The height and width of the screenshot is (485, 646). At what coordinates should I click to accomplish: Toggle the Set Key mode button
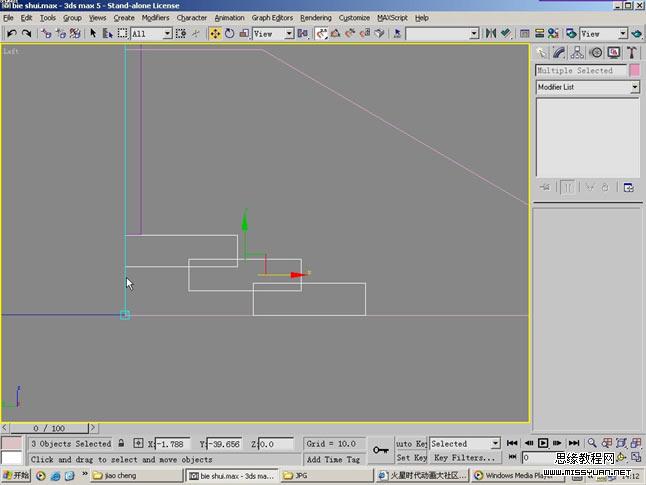pyautogui.click(x=411, y=457)
